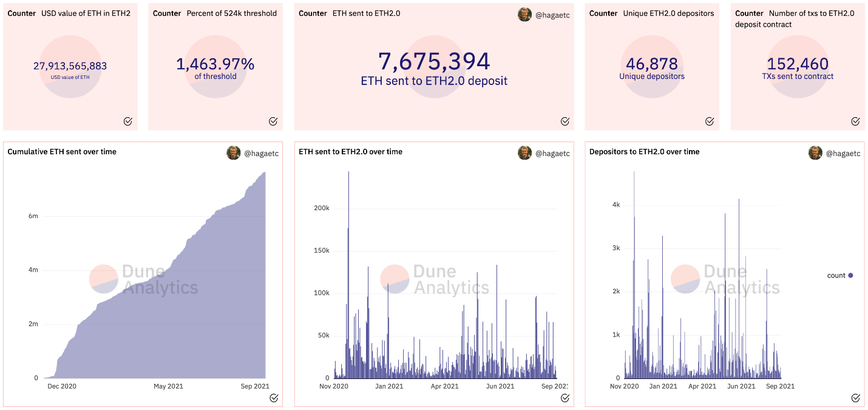
Task: Click the 27,913,565,883 USD value figure
Action: [x=70, y=66]
